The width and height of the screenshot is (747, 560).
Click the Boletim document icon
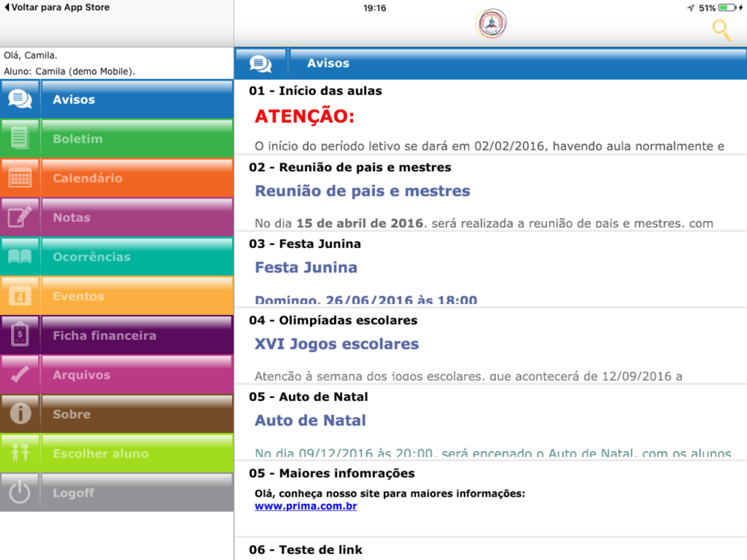20,139
